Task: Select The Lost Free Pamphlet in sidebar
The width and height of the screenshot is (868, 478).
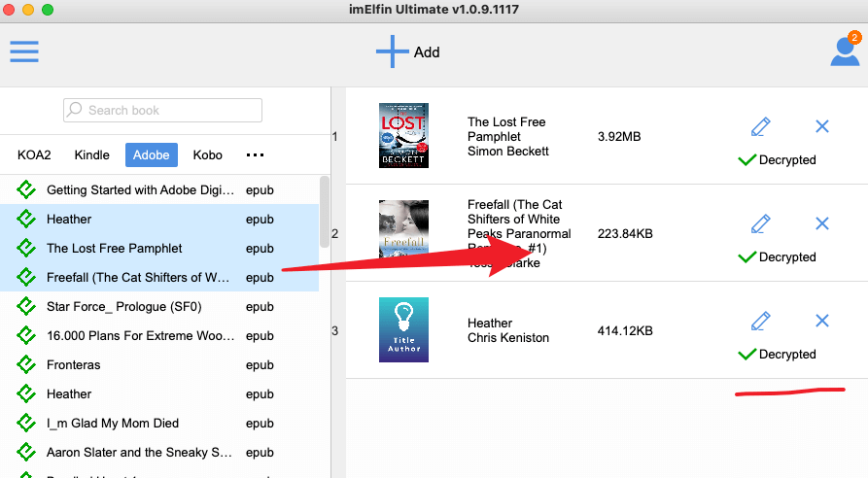Action: tap(159, 248)
